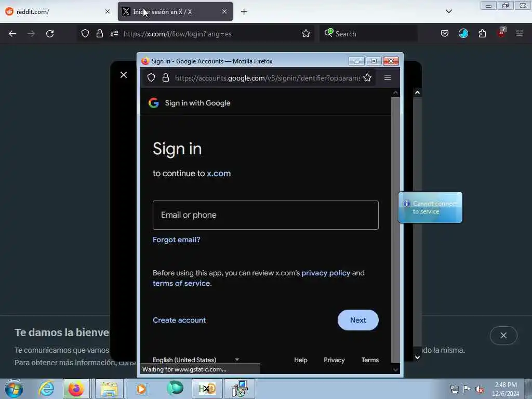Click X dialog scrollbar down arrow

click(418, 357)
